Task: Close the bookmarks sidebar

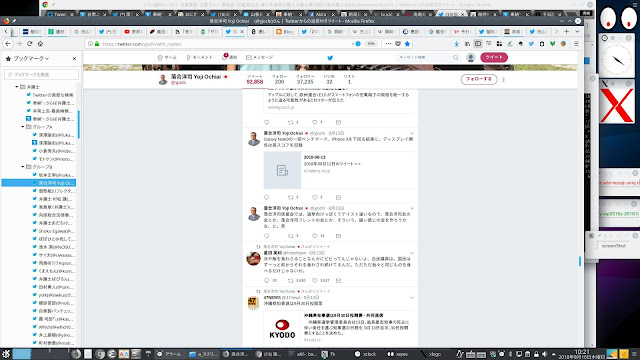Action: (74, 59)
